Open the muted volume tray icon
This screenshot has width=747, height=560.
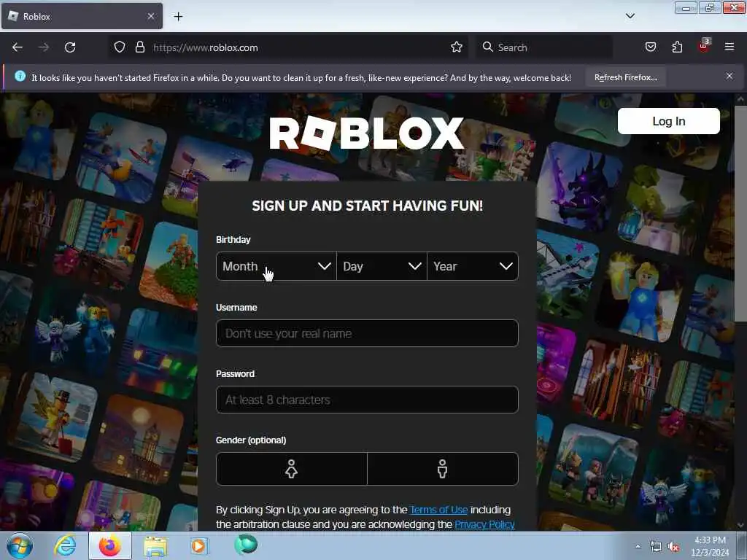673,547
